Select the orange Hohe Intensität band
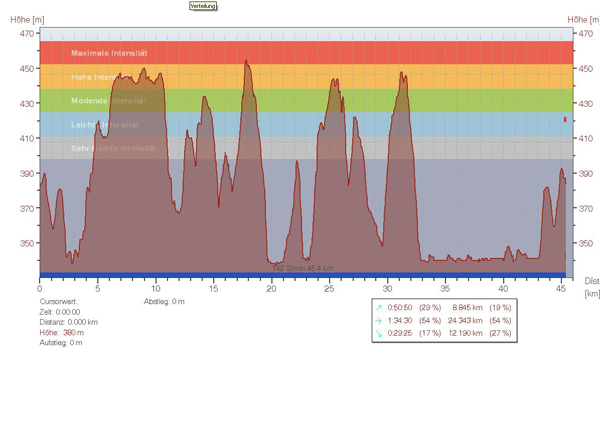Viewport: 600px width, 423px height. [300, 77]
